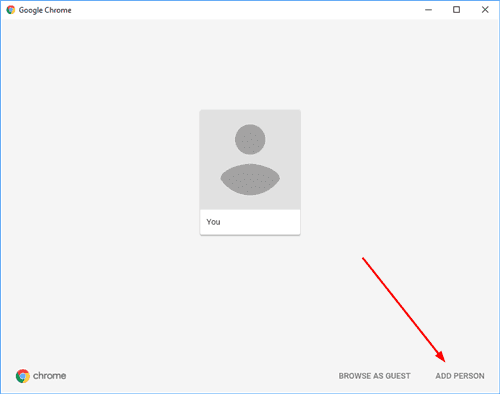This screenshot has height=394, width=500.
Task: Click the 'You' profile name label
Action: (213, 222)
